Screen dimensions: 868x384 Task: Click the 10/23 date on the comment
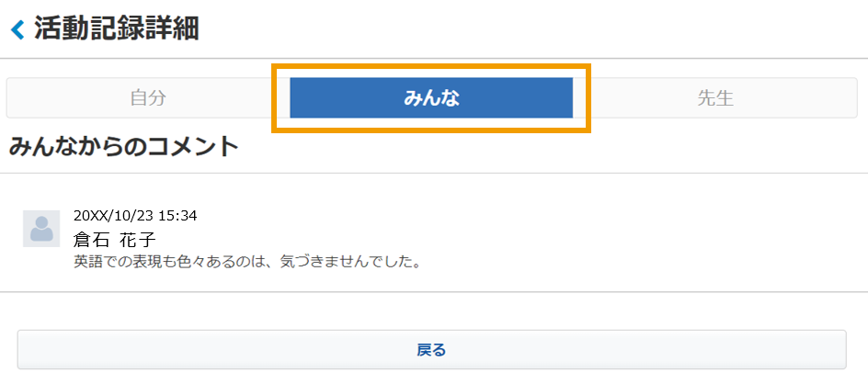[135, 216]
